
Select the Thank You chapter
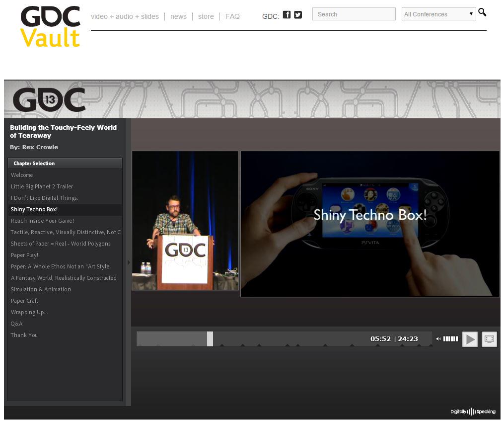click(65, 335)
